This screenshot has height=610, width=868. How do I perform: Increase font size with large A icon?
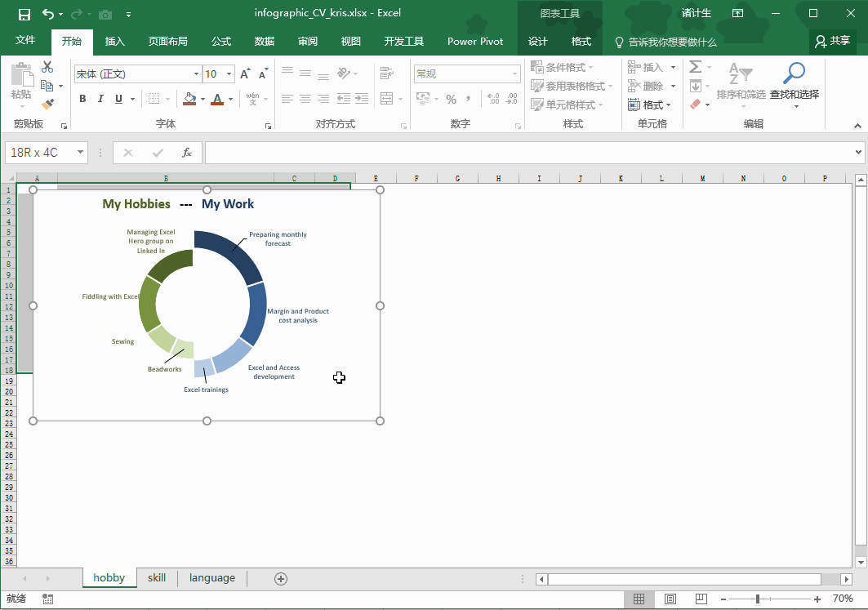(245, 74)
